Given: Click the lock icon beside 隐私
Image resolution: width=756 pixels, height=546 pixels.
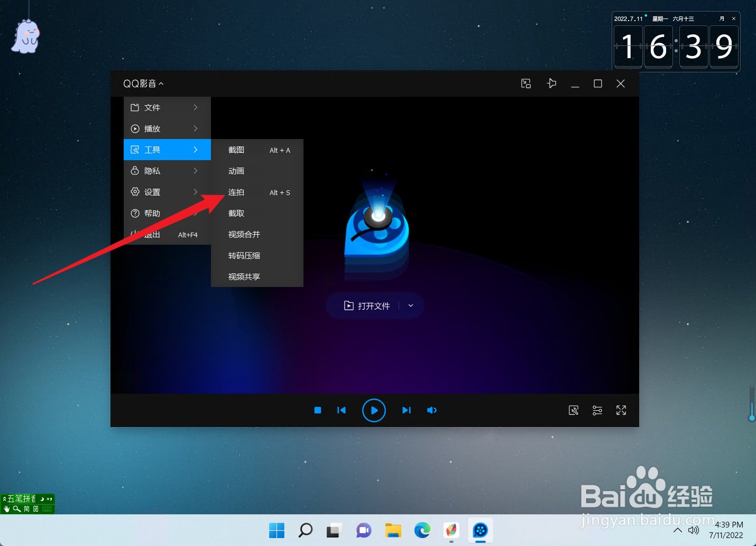Looking at the screenshot, I should pos(135,171).
